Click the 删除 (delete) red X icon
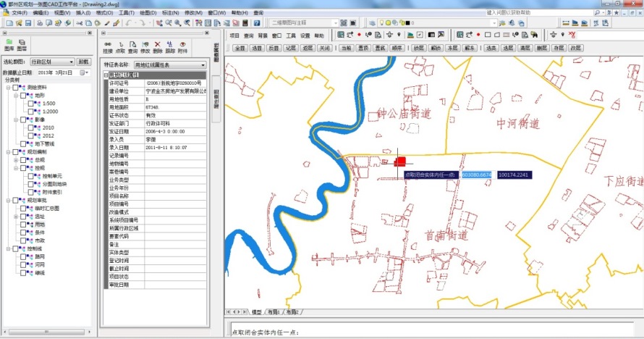 click(158, 43)
